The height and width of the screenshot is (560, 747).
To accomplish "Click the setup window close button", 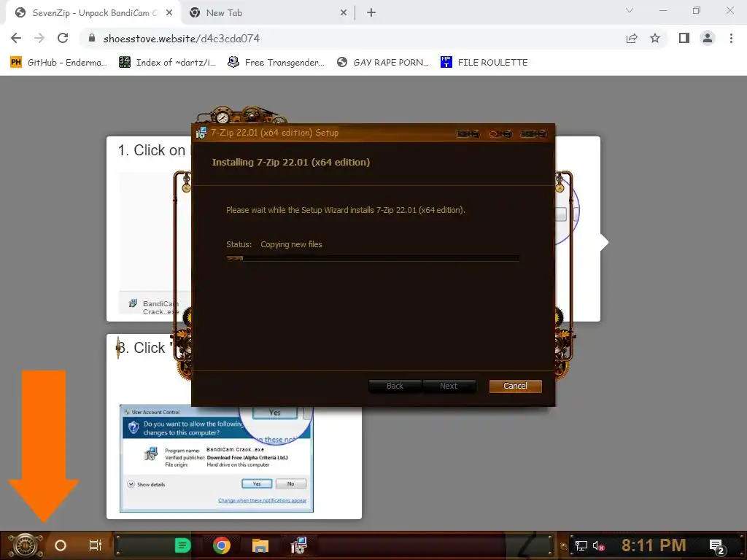I will pos(533,134).
